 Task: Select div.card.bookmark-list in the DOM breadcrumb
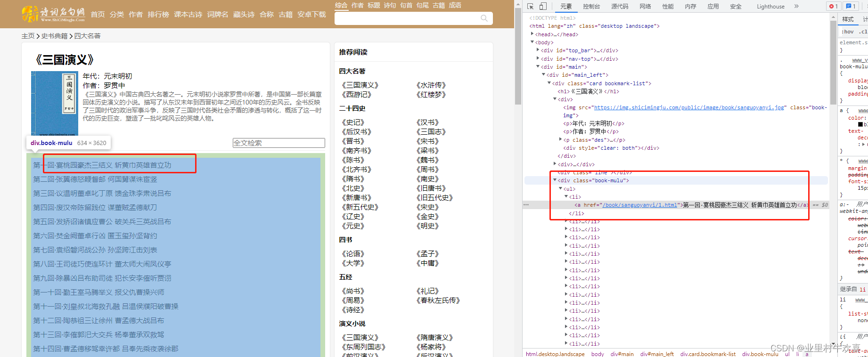(708, 354)
